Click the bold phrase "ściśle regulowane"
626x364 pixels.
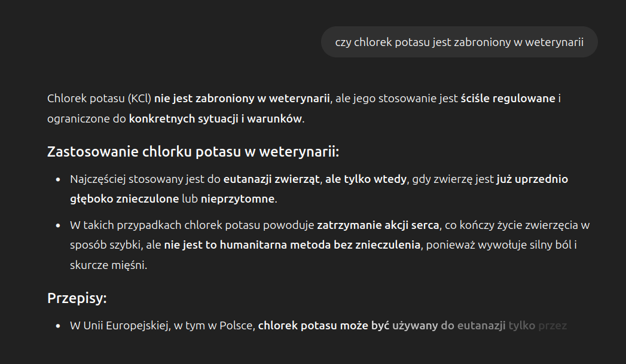coord(508,98)
